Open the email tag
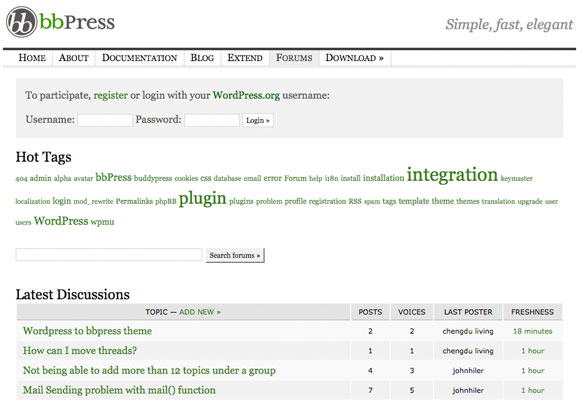The height and width of the screenshot is (400, 580). click(252, 178)
